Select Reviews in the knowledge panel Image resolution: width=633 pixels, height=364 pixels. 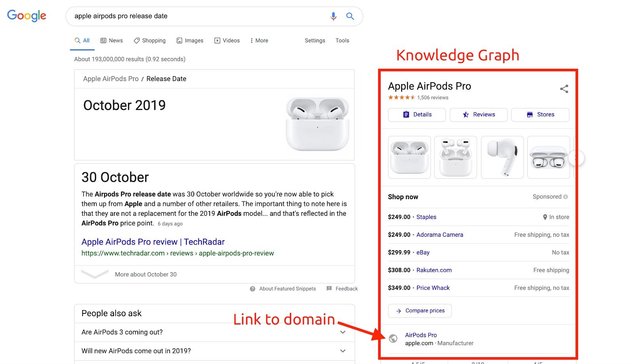point(478,115)
